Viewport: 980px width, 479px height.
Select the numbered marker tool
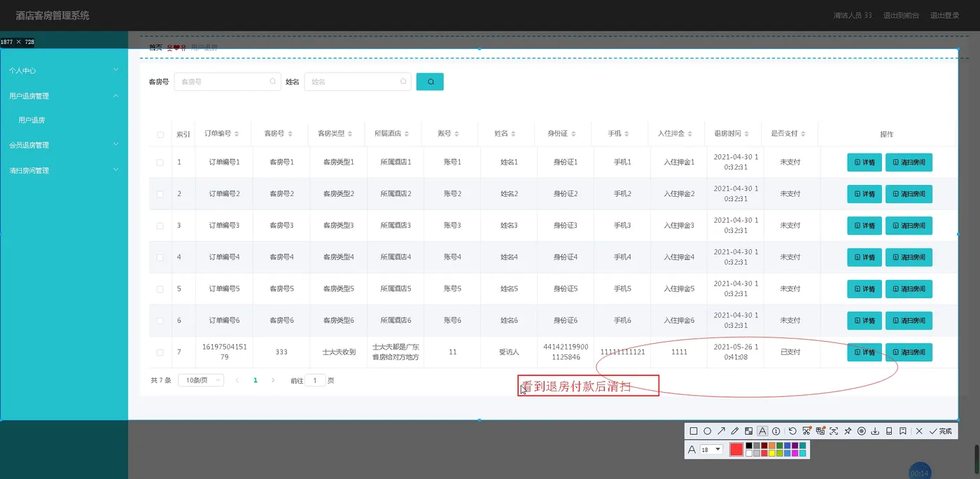coord(776,431)
